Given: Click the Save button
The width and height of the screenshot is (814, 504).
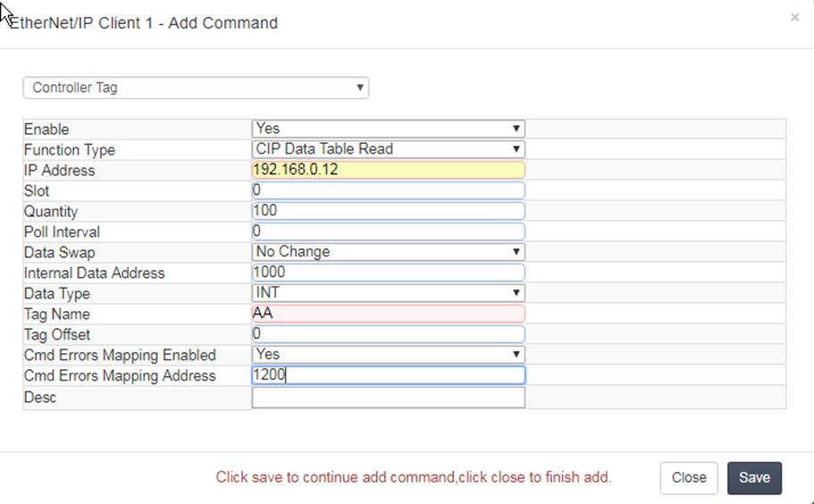Looking at the screenshot, I should pyautogui.click(x=754, y=477).
